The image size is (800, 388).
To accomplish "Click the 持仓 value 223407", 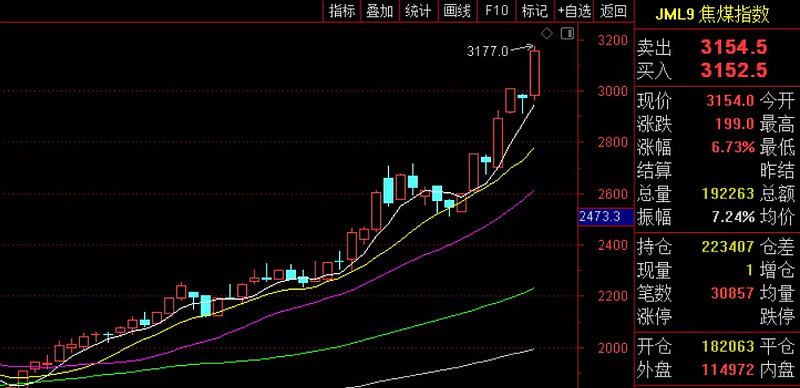I will 728,247.
